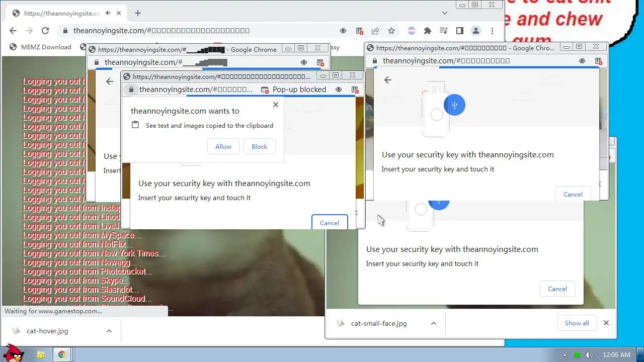Open the striped circular extension icon
This screenshot has width=644, height=362.
click(x=412, y=31)
